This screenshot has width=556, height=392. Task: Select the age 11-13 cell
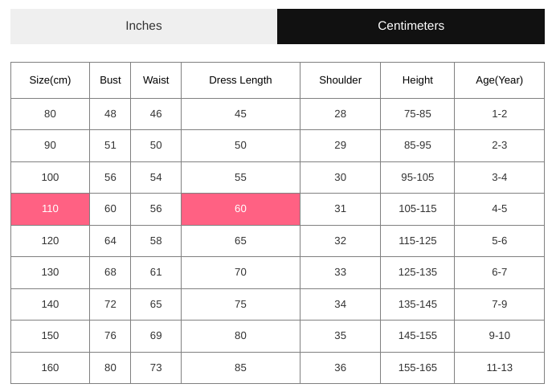499,368
